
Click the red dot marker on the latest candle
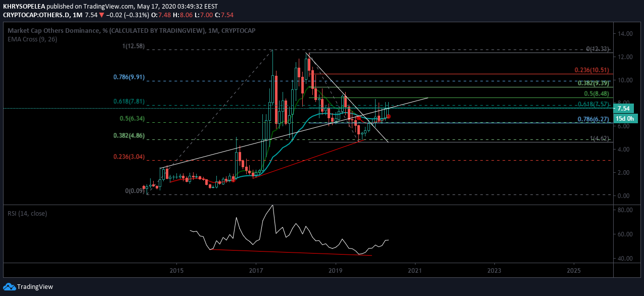point(388,117)
